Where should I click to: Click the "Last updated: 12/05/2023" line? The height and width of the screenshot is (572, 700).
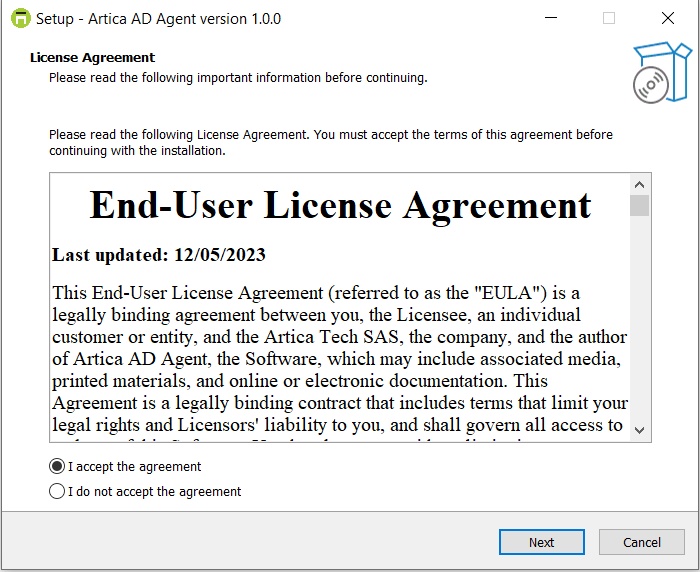[x=158, y=255]
